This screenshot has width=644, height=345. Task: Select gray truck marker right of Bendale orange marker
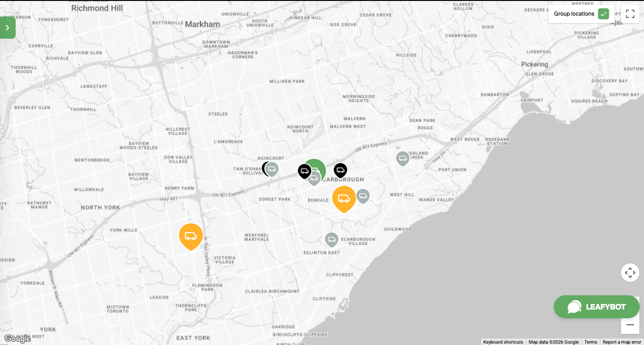pos(363,196)
